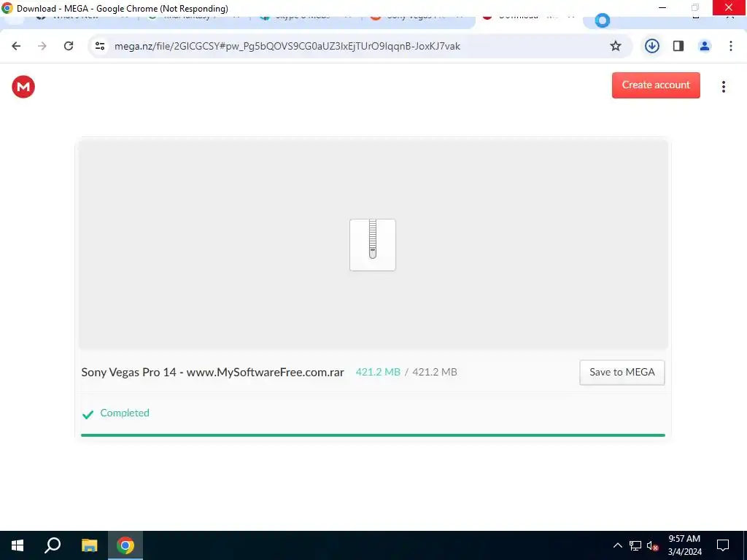Viewport: 747px width, 560px height.
Task: Open the Chrome three-dot menu
Action: (x=731, y=46)
